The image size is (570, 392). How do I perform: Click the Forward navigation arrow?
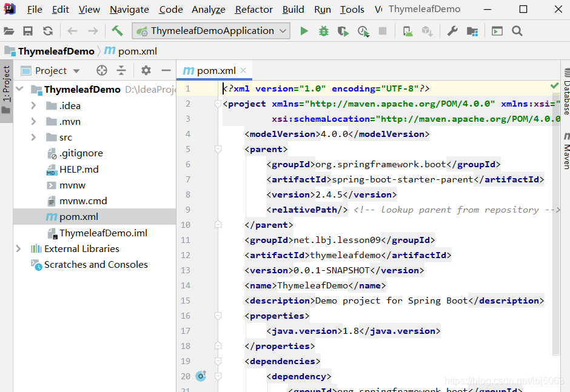click(x=93, y=32)
